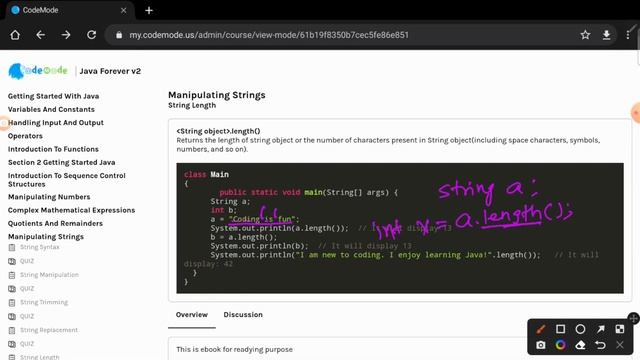Expand Introduction To Functions section
This screenshot has height=360, width=640.
pos(53,149)
